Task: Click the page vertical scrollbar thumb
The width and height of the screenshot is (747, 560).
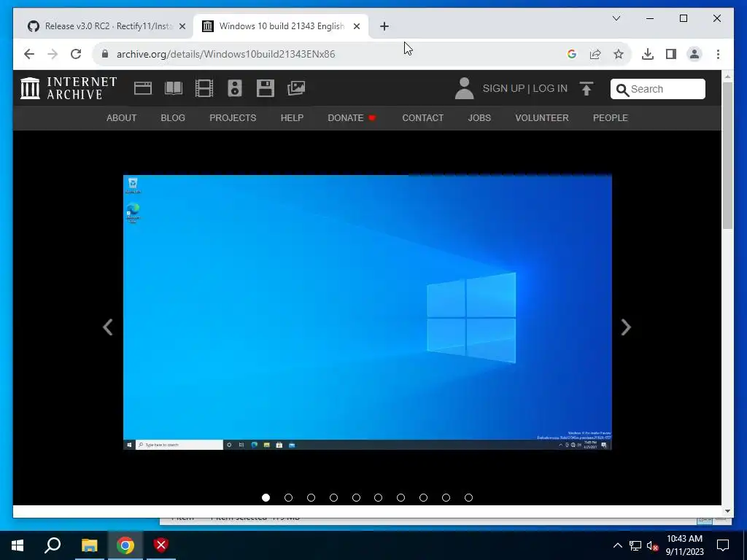Action: [727, 155]
